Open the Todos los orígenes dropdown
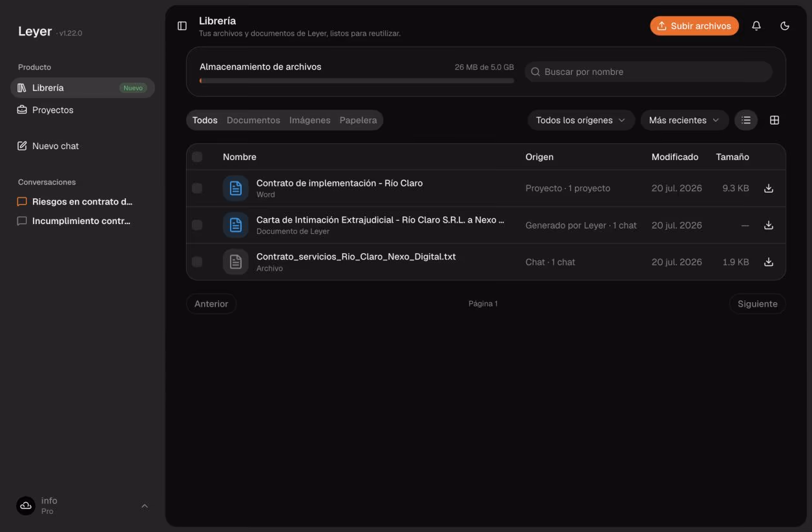The height and width of the screenshot is (532, 812). tap(581, 120)
